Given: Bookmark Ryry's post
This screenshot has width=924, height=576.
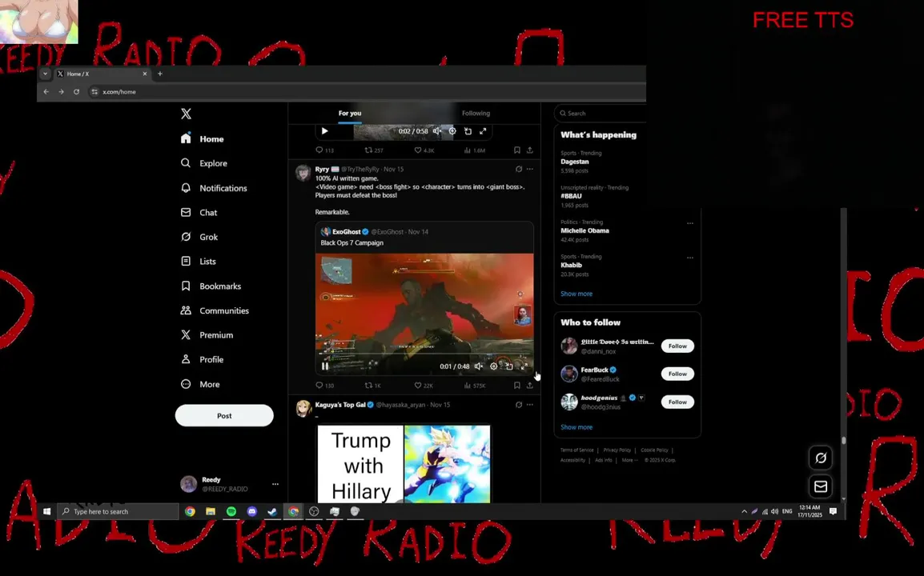Looking at the screenshot, I should (x=516, y=385).
